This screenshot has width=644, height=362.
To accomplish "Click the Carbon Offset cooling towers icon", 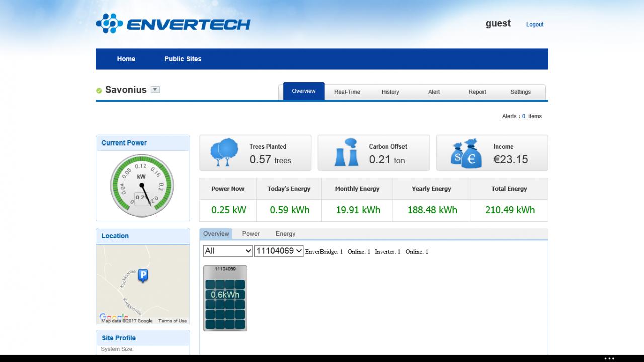I will [x=346, y=153].
